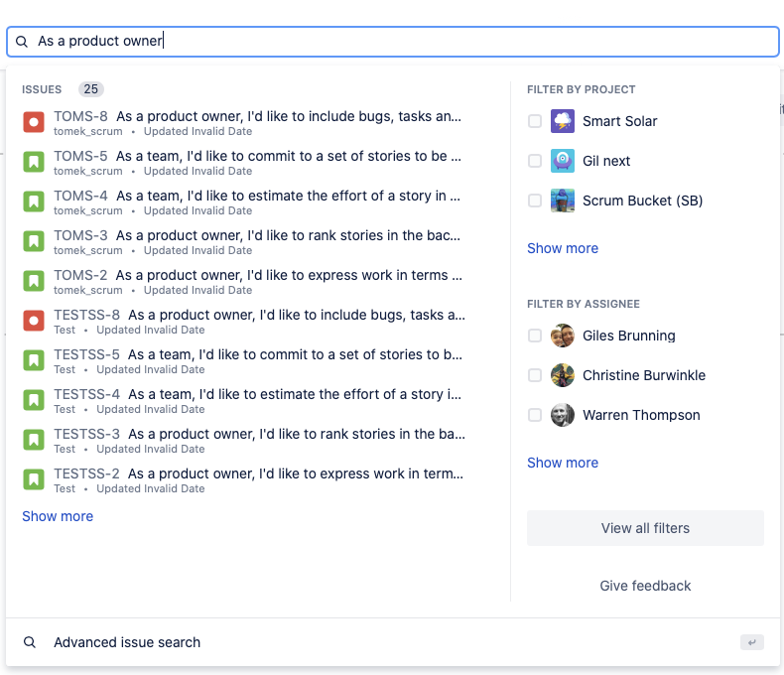Click the story icon for TOMS-2
Image resolution: width=784 pixels, height=675 pixels.
pyautogui.click(x=34, y=281)
